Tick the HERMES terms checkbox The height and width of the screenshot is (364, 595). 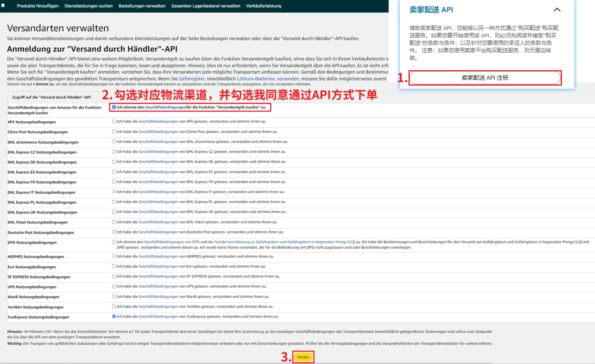pos(114,257)
